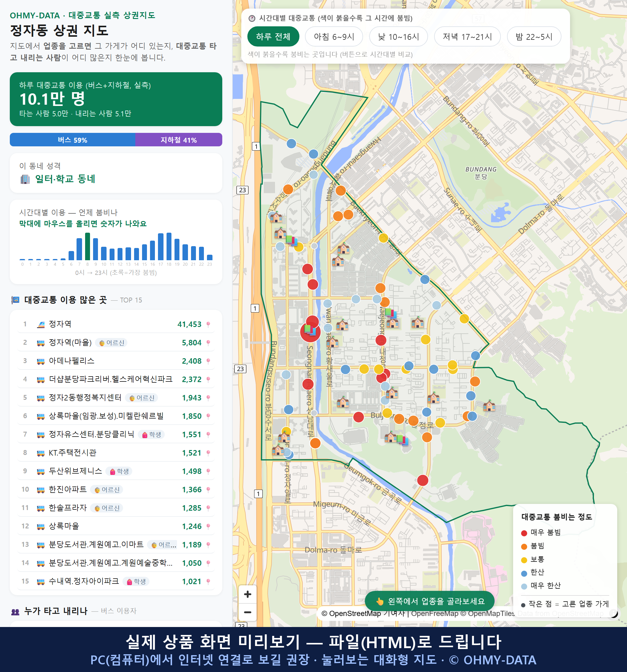Click the pin icon for 상록마을 row

[208, 526]
